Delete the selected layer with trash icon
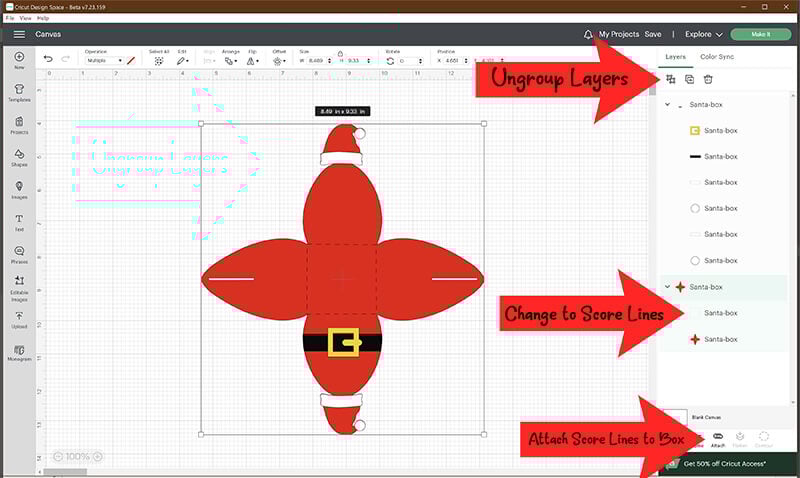Image resolution: width=800 pixels, height=478 pixels. (708, 79)
